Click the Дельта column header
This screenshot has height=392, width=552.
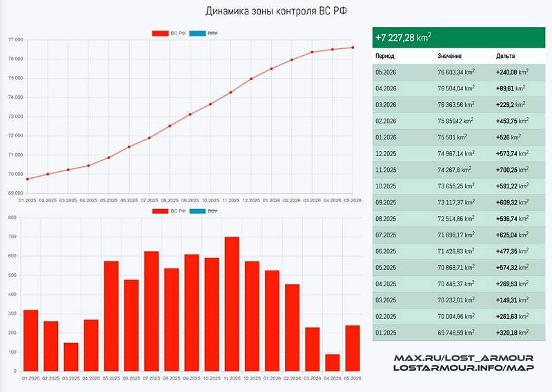tap(505, 56)
